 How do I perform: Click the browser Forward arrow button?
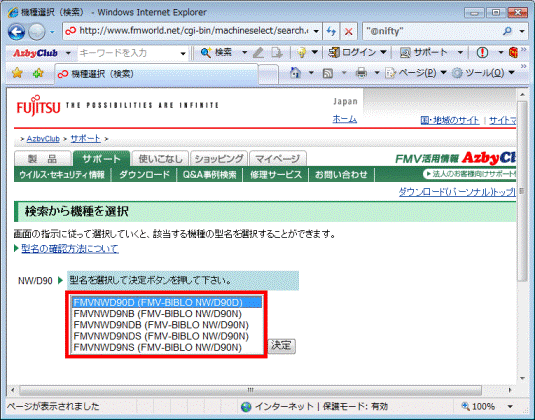(x=37, y=32)
